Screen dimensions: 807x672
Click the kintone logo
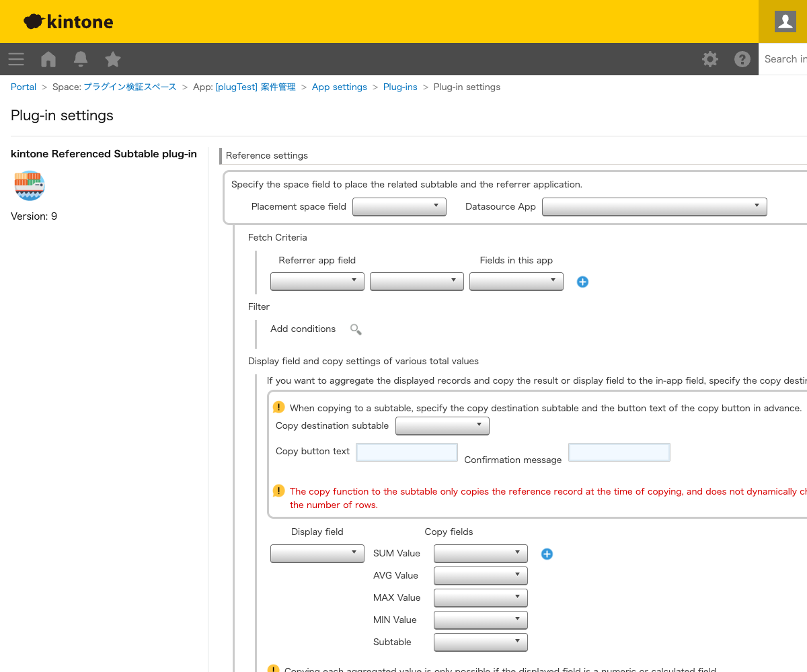(x=69, y=22)
